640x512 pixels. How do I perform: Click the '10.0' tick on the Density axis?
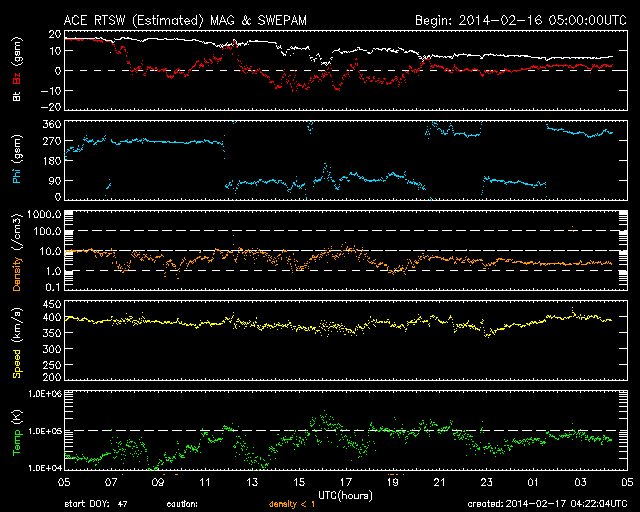click(50, 251)
